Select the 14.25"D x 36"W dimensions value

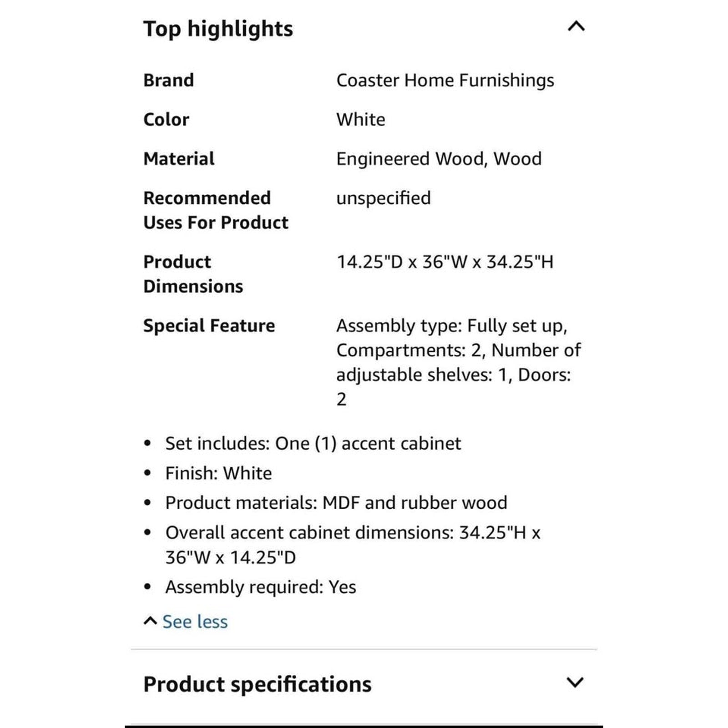(445, 262)
